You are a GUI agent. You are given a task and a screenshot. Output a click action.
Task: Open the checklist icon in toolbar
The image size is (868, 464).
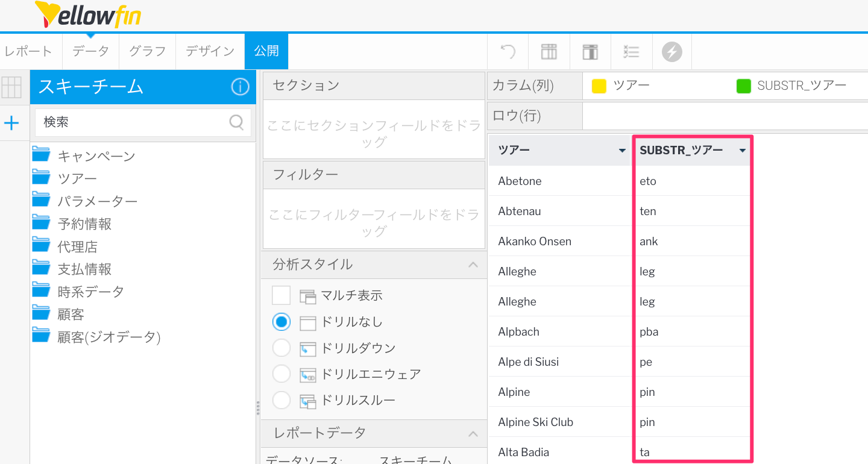coord(631,52)
